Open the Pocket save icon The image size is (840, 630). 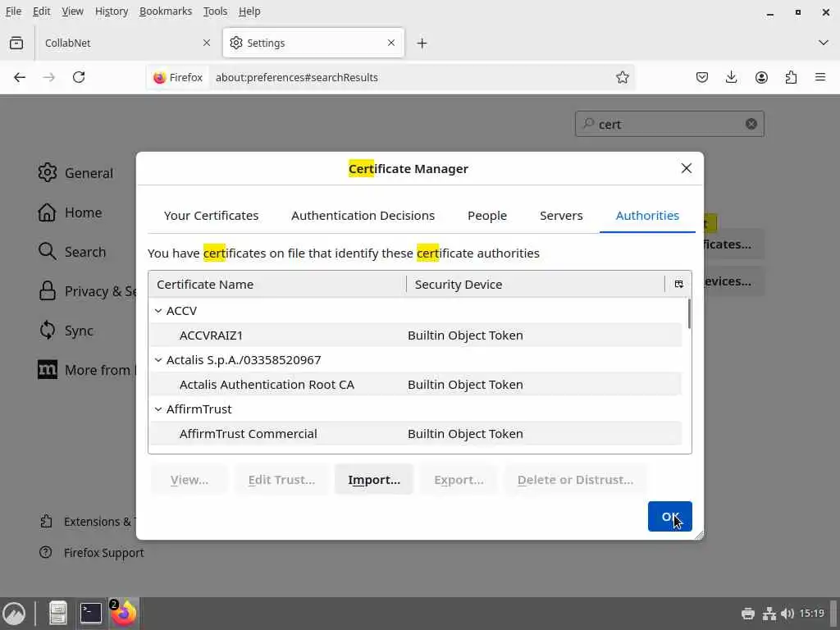[x=702, y=77]
